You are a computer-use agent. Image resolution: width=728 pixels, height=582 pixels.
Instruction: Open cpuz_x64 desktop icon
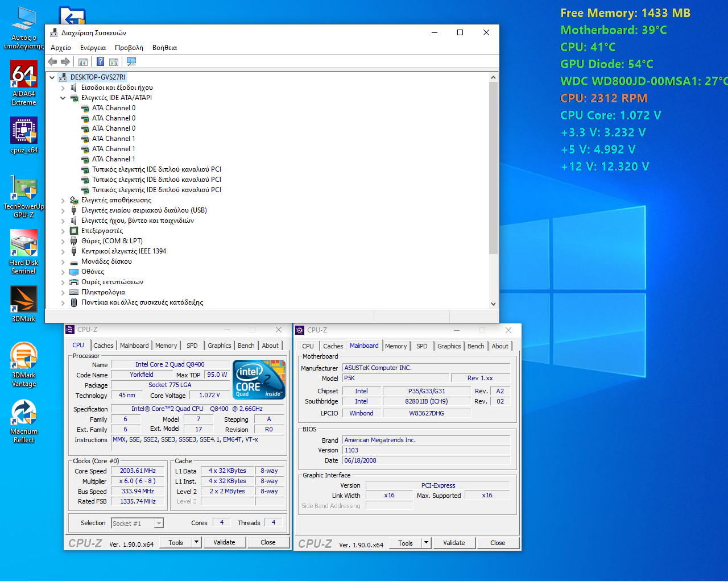point(24,135)
